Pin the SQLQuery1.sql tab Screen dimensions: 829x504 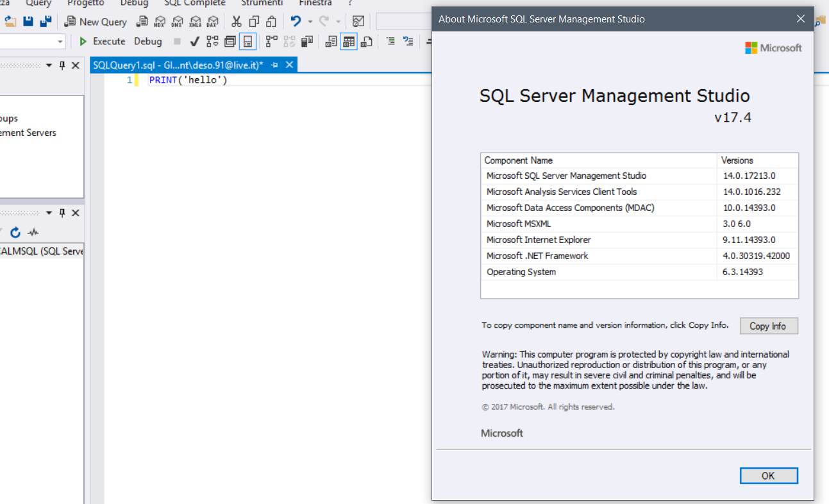pyautogui.click(x=274, y=65)
